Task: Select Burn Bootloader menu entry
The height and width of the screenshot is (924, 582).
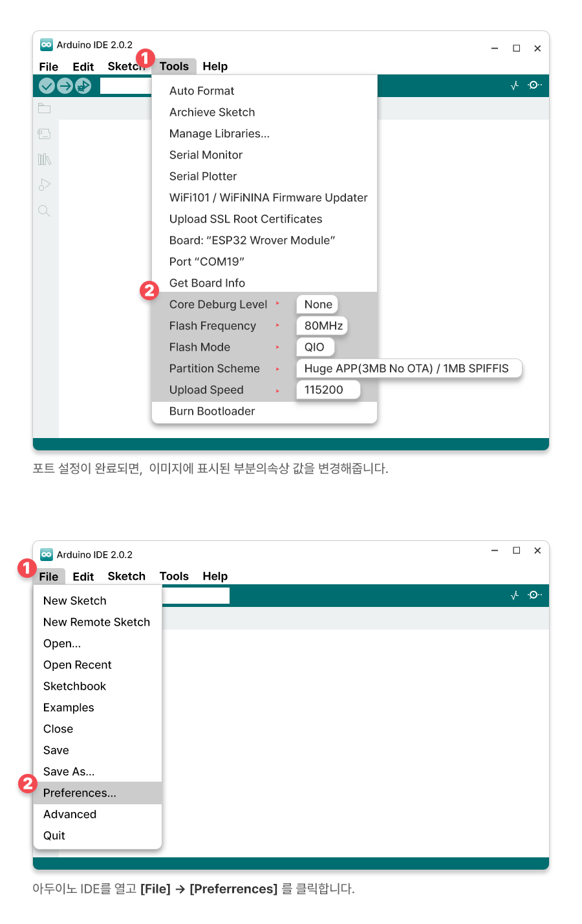Action: (212, 411)
